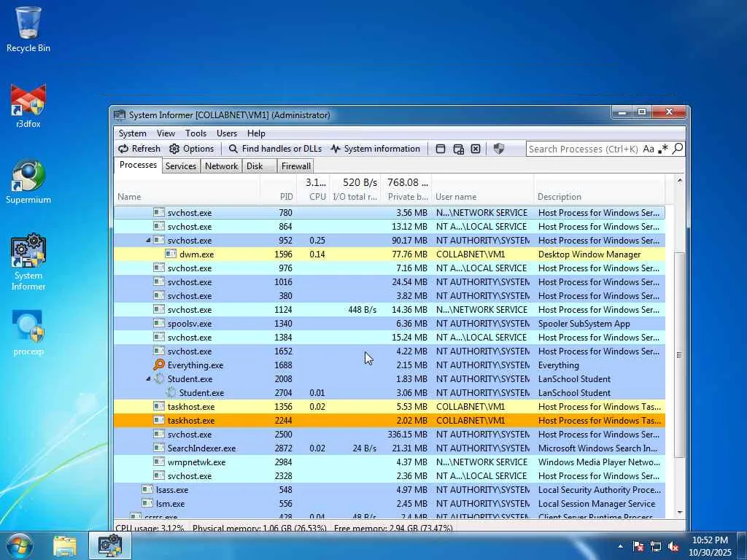Select the System Informer desktop shortcut
747x560 pixels.
coord(28,262)
